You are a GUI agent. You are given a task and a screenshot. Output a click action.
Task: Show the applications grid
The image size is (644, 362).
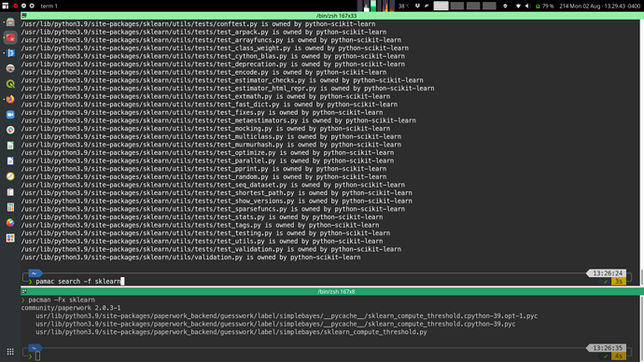[10, 352]
